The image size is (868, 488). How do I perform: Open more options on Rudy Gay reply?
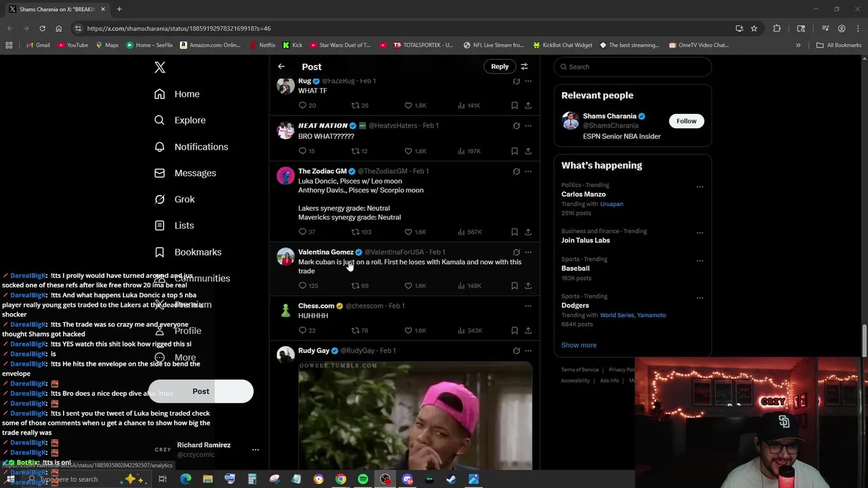click(x=528, y=350)
